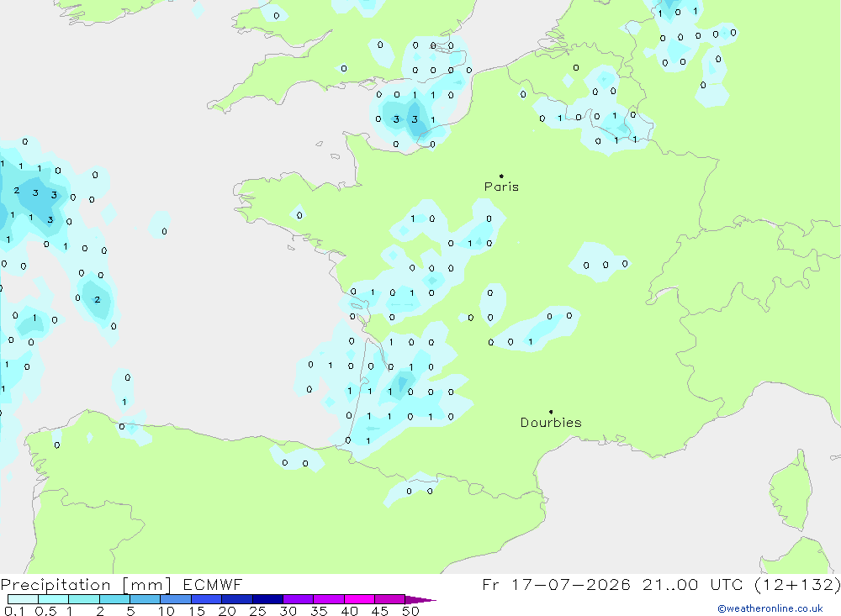This screenshot has height=616, width=841.
Task: Click the legend swatch between 45 and 50
Action: pos(389,599)
